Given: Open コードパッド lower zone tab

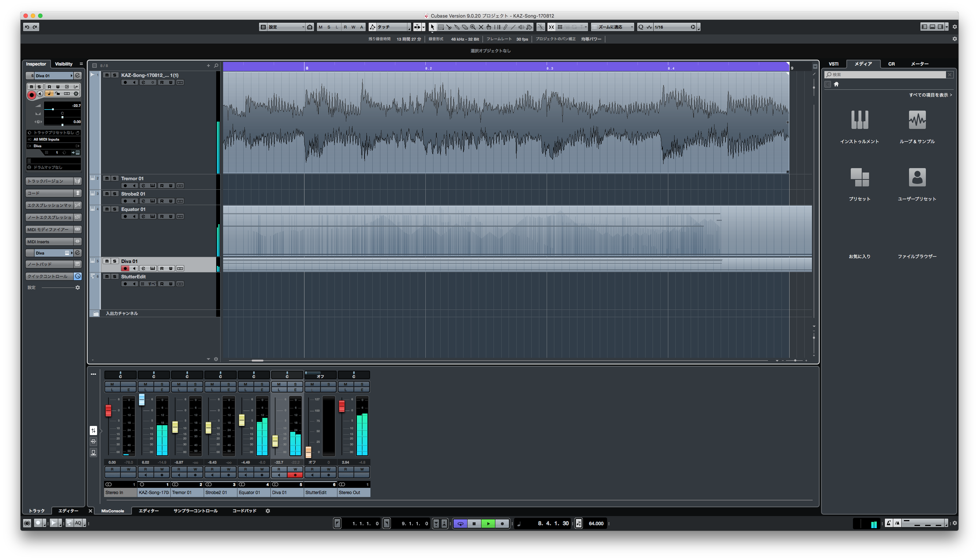Looking at the screenshot, I should coord(244,511).
